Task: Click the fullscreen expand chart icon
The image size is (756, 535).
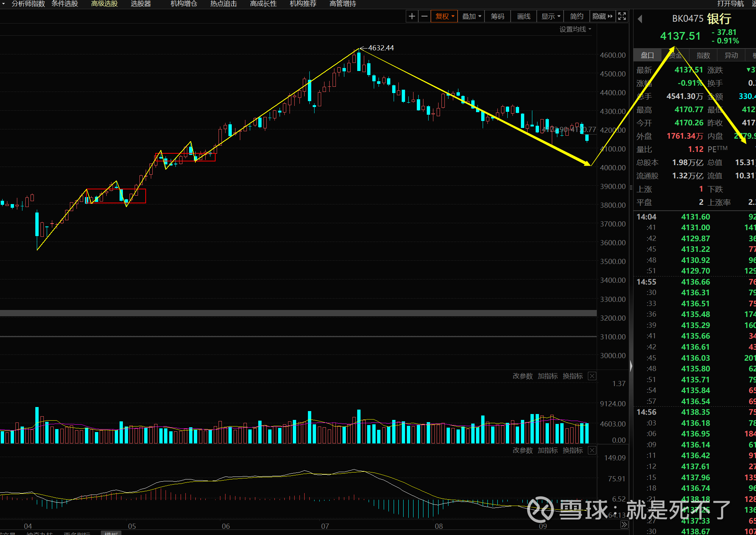Action: (x=622, y=16)
